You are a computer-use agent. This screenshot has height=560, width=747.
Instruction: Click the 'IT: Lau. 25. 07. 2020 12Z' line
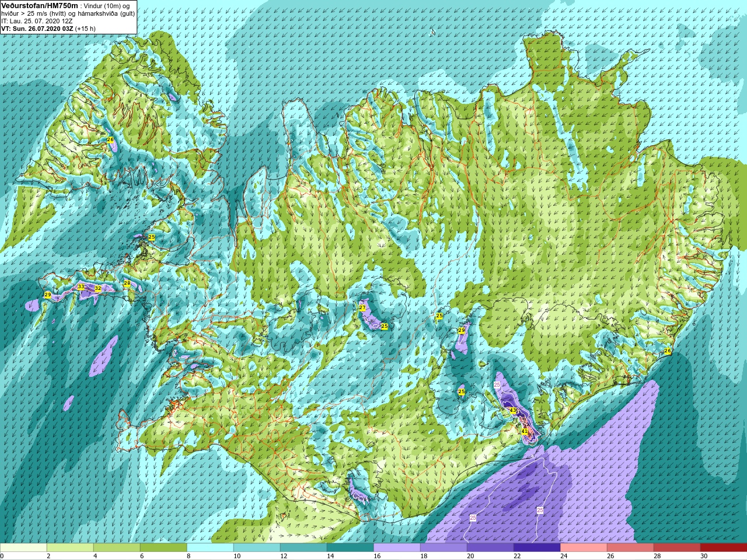tap(37, 21)
